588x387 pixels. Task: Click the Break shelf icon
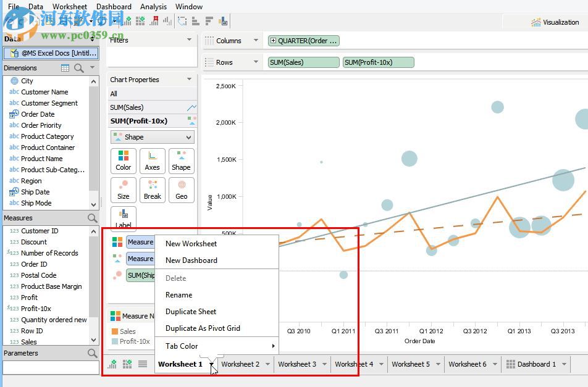tap(152, 189)
